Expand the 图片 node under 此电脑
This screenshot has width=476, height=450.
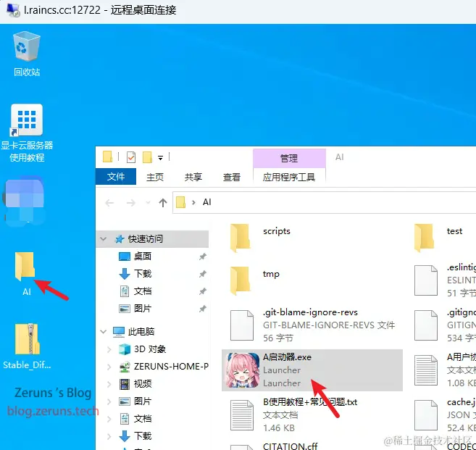click(x=109, y=401)
